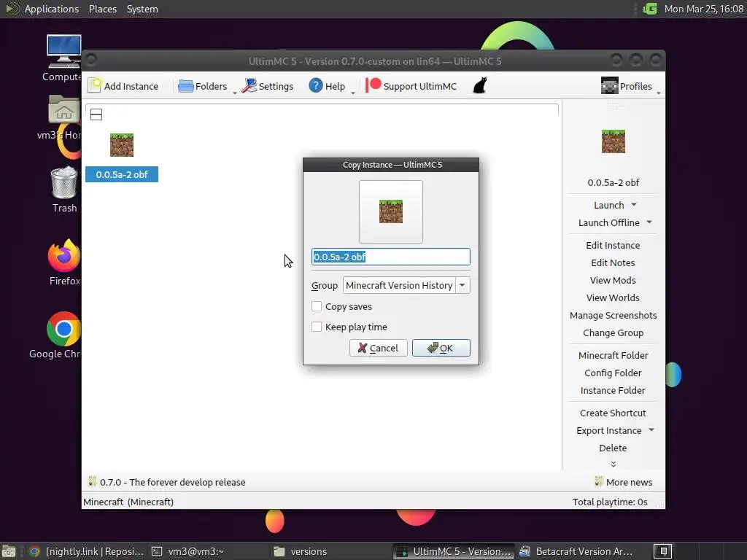Collapse the instance group with minus icon
Viewport: 747px width, 560px height.
point(96,114)
